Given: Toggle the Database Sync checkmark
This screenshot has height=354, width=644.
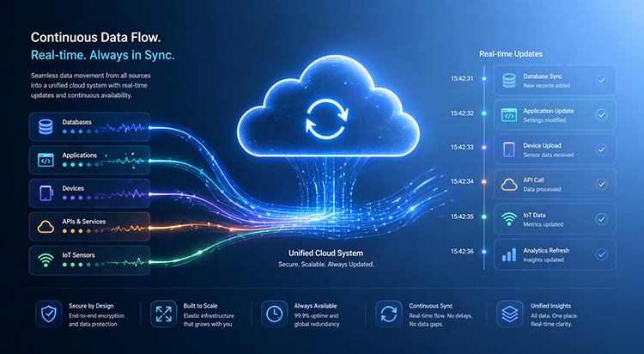Looking at the screenshot, I should coord(602,80).
